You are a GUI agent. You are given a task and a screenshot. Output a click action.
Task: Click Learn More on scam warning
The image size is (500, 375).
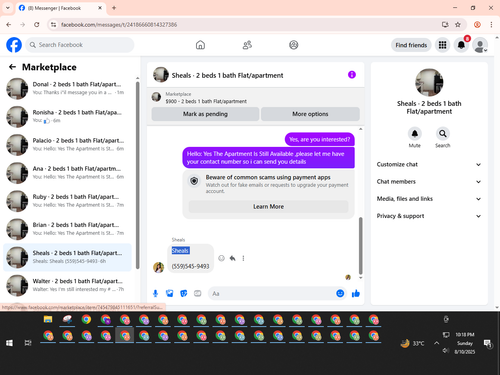(268, 207)
